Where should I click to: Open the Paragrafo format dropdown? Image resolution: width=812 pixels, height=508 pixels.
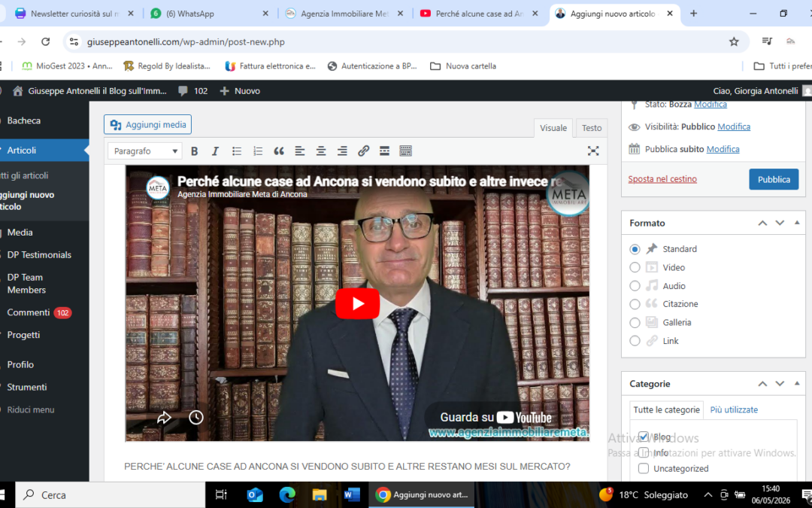coord(145,151)
